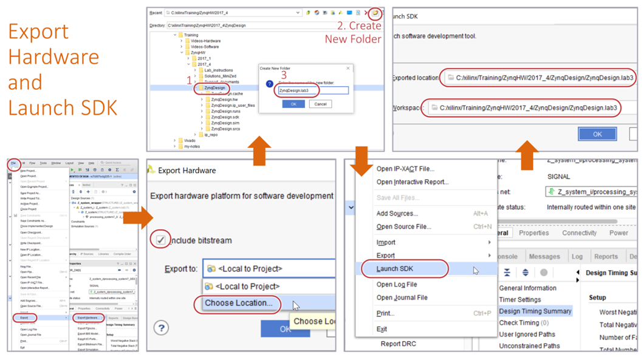Select Print... in enlarged File menu
The width and height of the screenshot is (644, 357).
[426, 313]
